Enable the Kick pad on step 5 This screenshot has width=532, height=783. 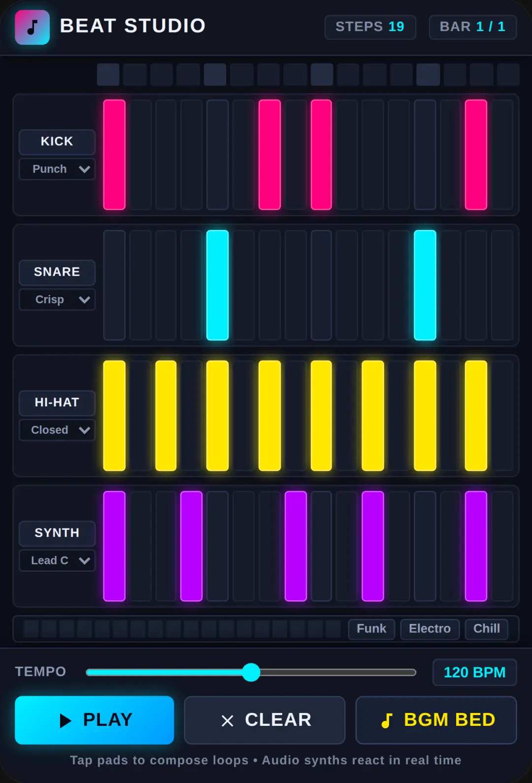tap(217, 155)
